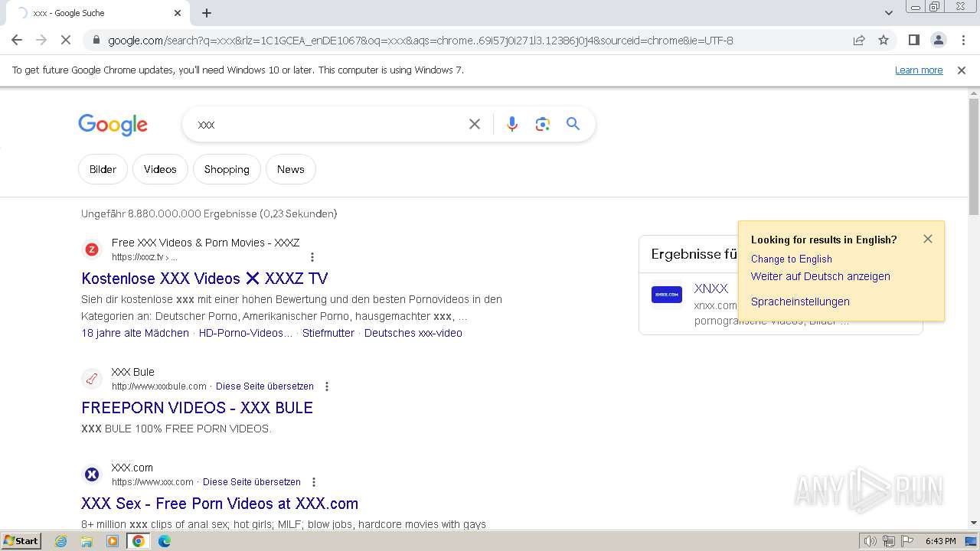
Task: Dismiss the Chrome update notification bar
Action: click(962, 70)
